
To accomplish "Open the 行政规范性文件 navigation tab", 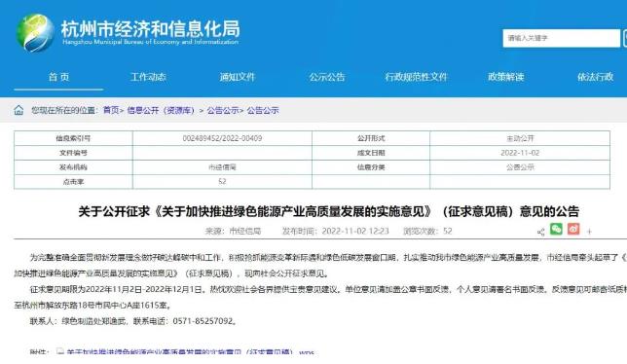I will coord(417,77).
